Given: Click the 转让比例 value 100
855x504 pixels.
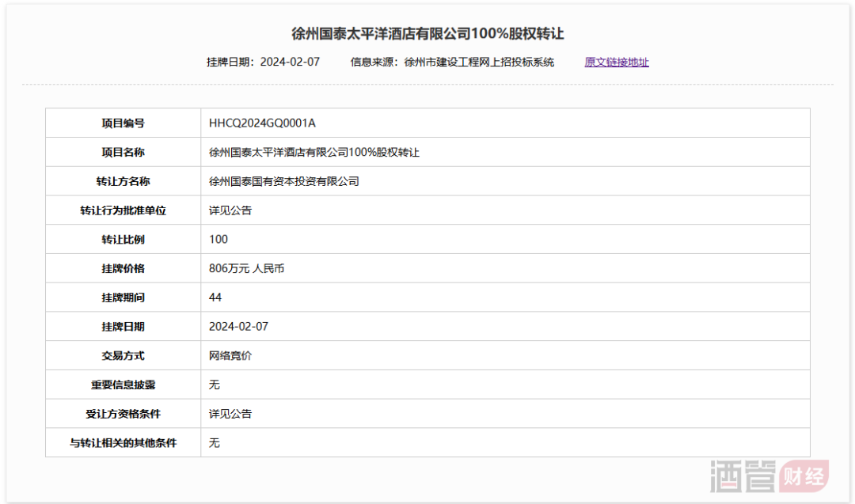Looking at the screenshot, I should tap(218, 239).
